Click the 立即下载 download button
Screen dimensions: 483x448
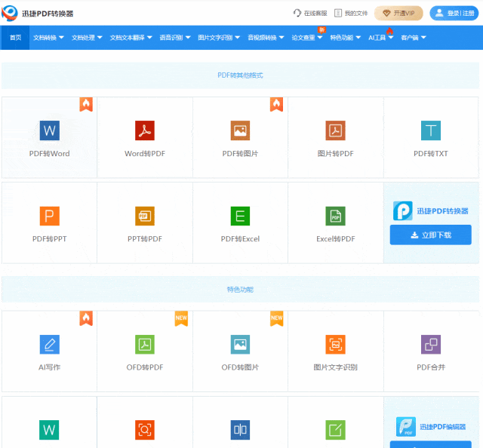pyautogui.click(x=431, y=235)
